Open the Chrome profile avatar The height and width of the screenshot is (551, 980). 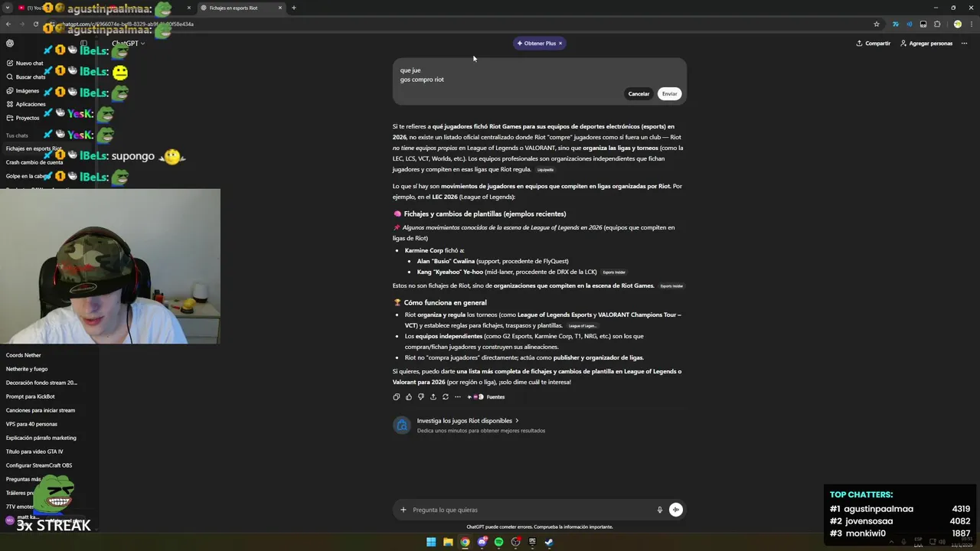click(x=957, y=24)
